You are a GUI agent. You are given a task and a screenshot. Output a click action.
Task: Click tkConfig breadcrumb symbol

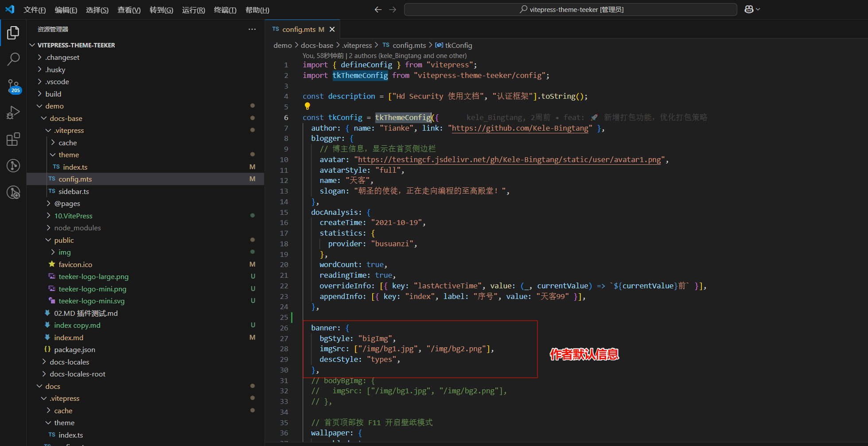tap(454, 45)
